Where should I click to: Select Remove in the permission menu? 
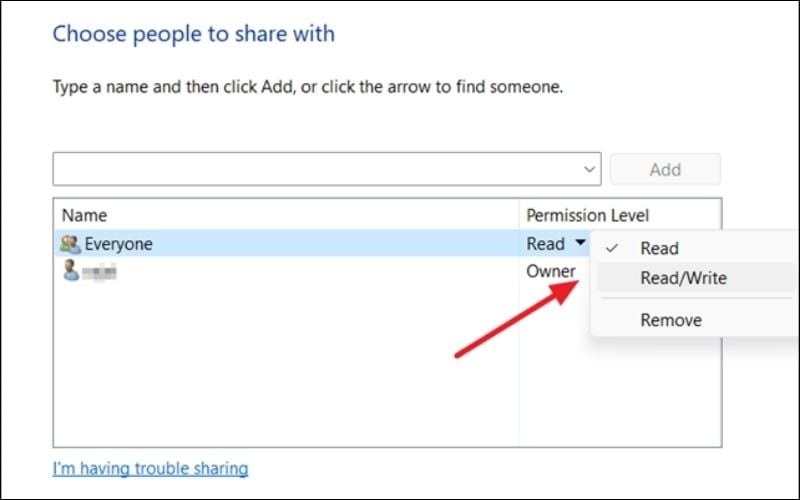tap(671, 320)
